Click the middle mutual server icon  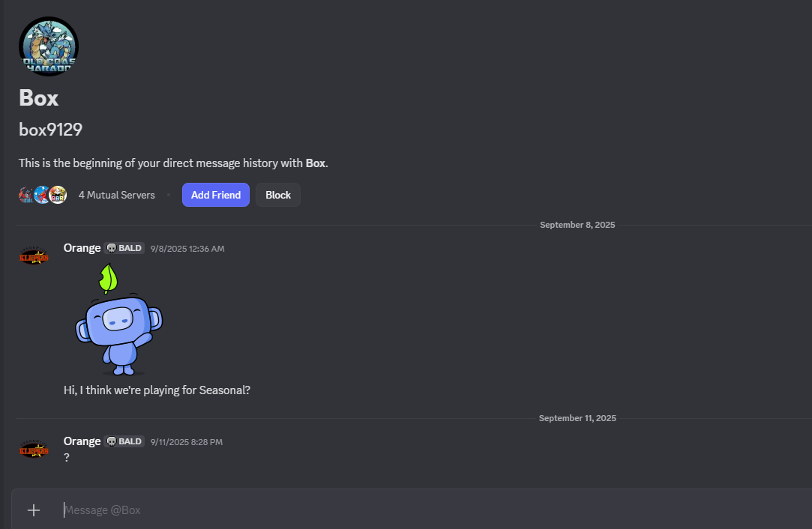tap(42, 196)
